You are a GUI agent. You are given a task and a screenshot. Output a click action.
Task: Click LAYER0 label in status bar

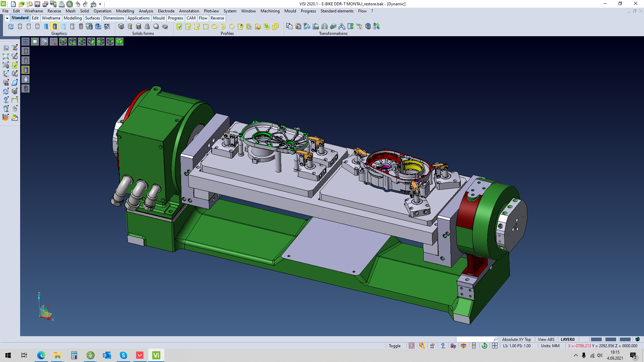pos(568,340)
